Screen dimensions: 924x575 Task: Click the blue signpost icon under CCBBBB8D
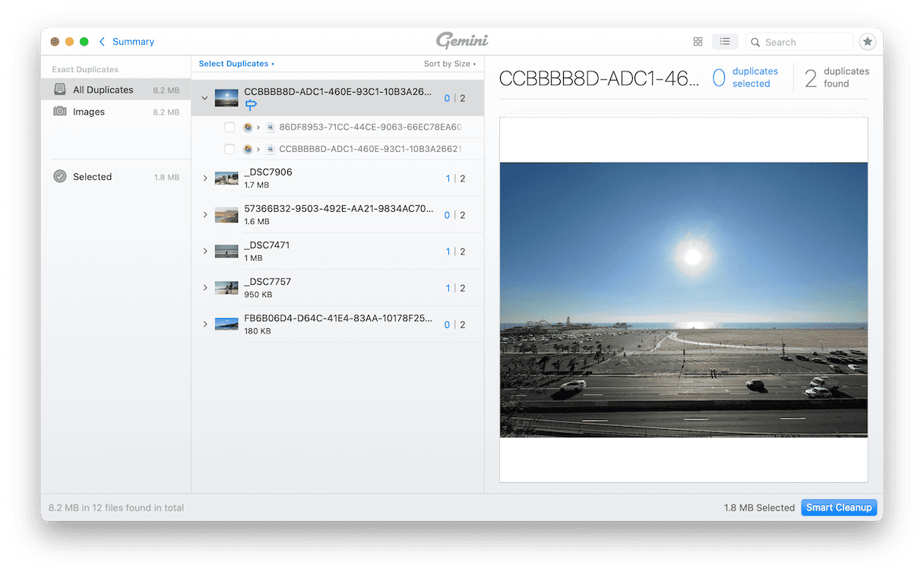point(251,105)
